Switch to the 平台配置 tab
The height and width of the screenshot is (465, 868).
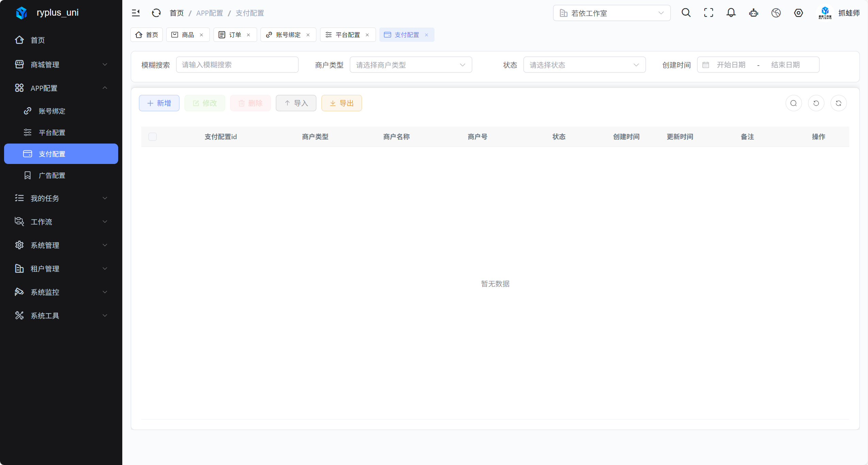tap(347, 35)
